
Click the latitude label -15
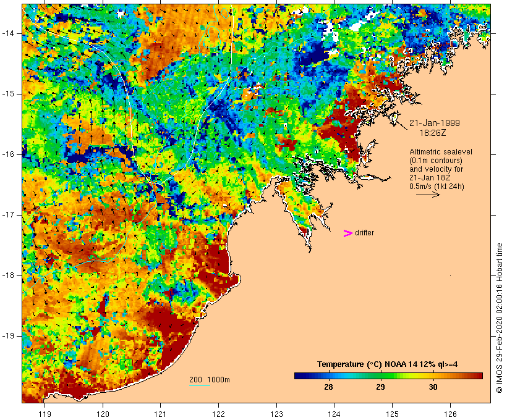[x=8, y=94]
